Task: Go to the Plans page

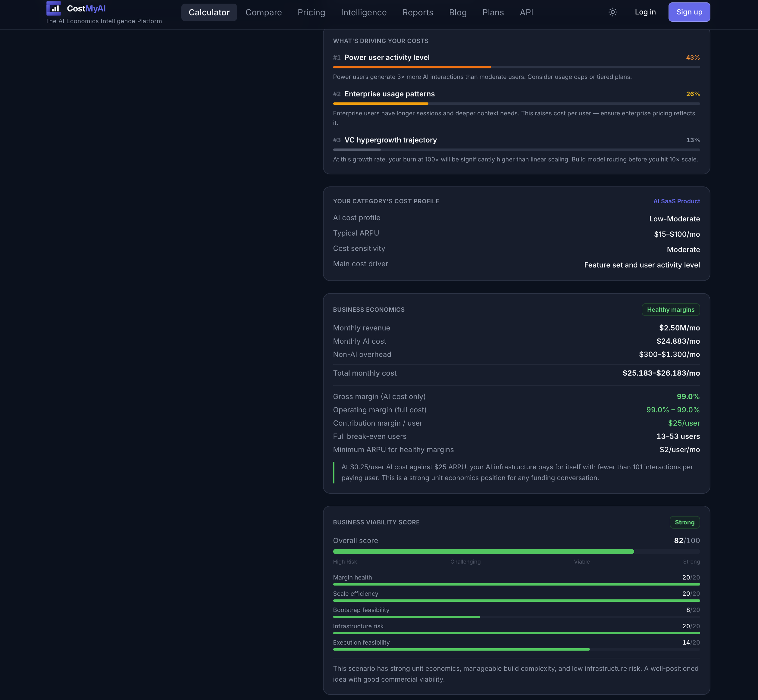Action: pos(493,13)
